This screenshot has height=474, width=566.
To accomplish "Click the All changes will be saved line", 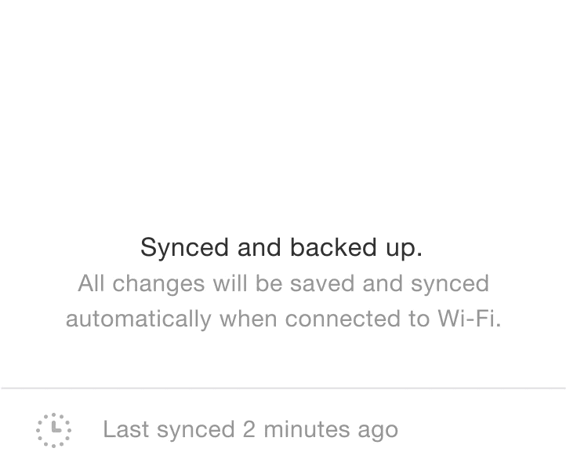I will tap(284, 284).
